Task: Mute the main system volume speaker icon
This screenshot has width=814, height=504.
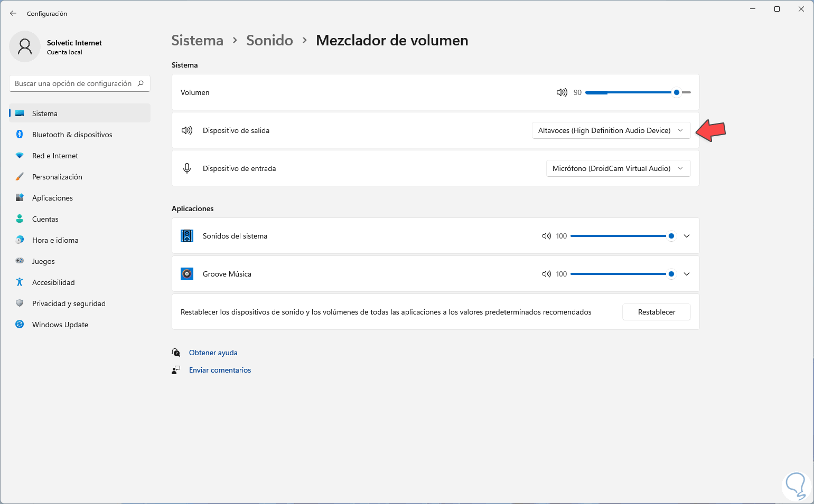Action: pos(562,92)
